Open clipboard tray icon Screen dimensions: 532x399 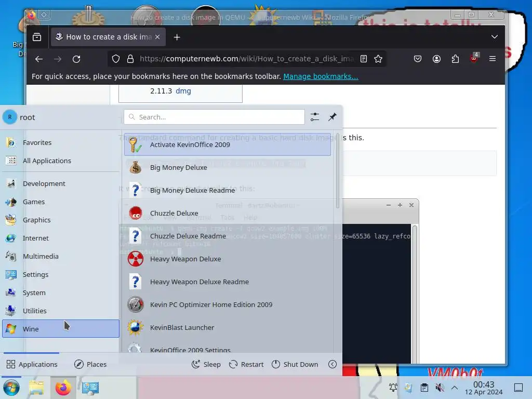pyautogui.click(x=424, y=388)
